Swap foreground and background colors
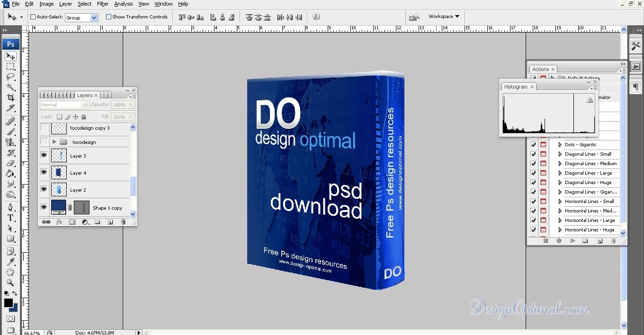Viewport: 644px width, 335px height. coord(15,293)
